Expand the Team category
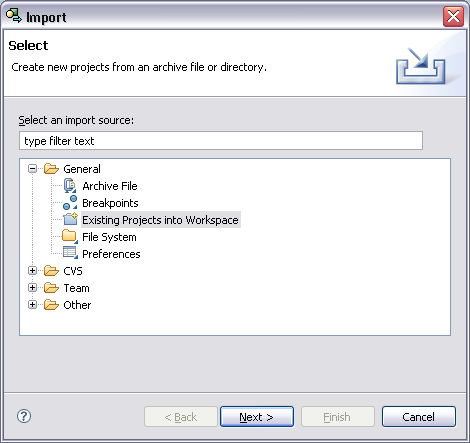The image size is (470, 443). click(32, 288)
